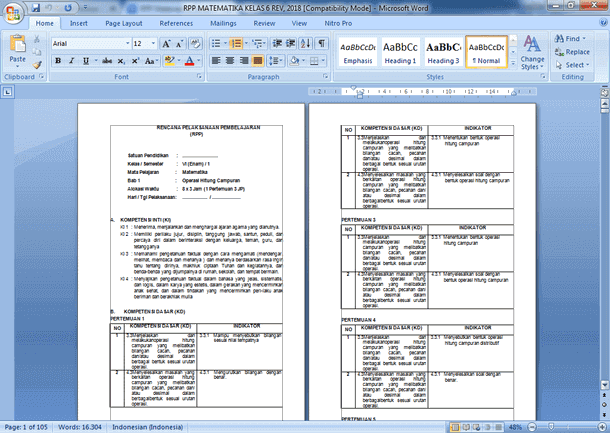Click the Indonesian (Indonesia) language indicator
The image size is (610, 433).
[x=147, y=427]
